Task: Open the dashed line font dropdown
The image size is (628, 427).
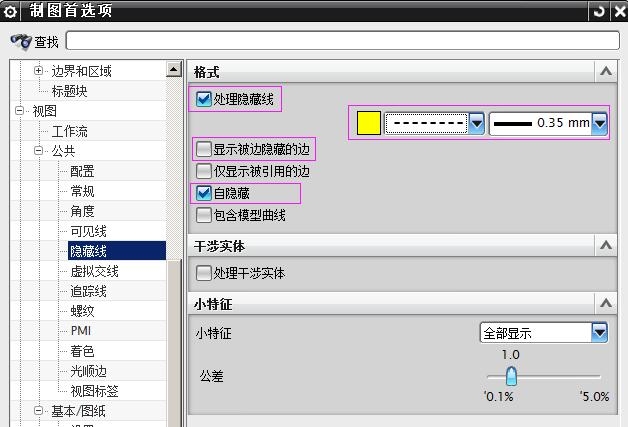Action: coord(477,123)
